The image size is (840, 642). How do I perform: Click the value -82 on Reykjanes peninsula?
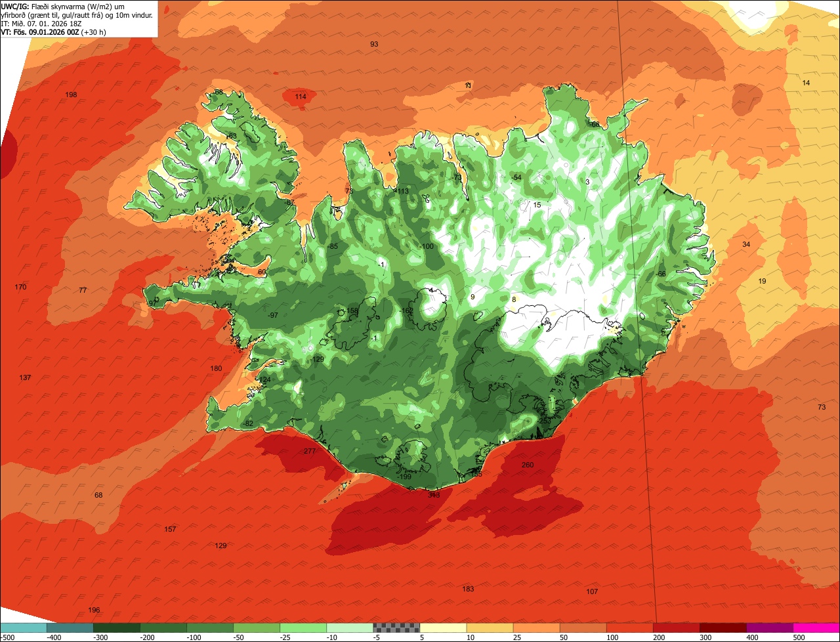pos(247,423)
